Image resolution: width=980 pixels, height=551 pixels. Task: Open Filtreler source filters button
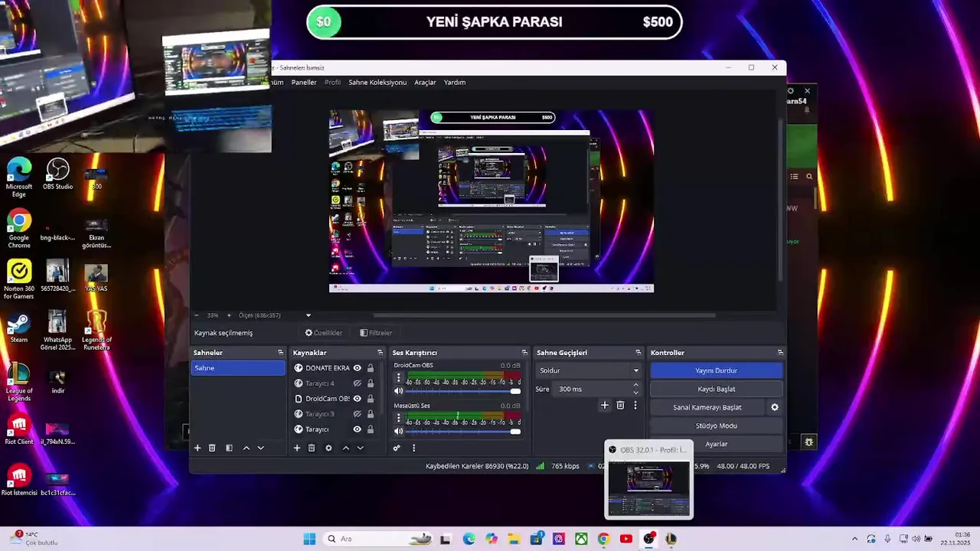(376, 333)
